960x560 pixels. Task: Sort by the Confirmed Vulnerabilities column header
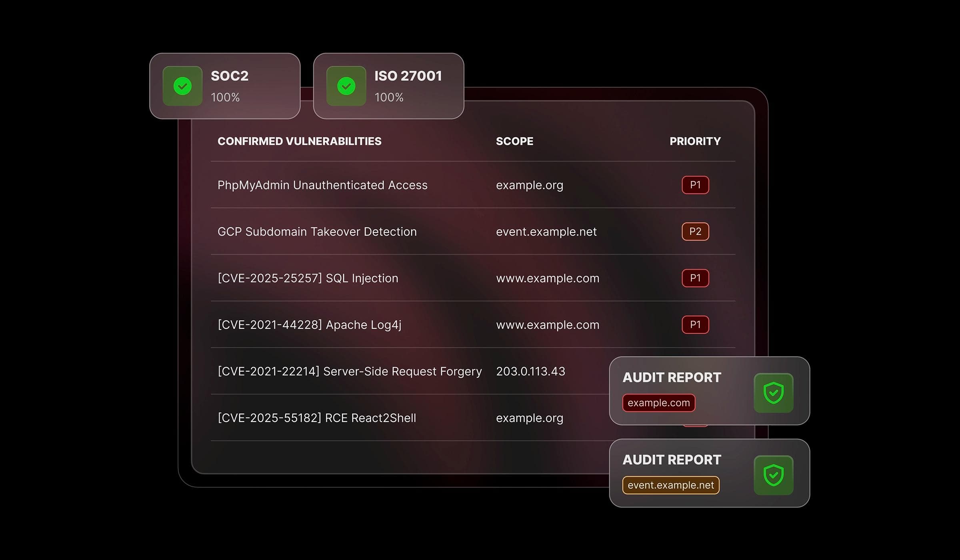coord(299,141)
